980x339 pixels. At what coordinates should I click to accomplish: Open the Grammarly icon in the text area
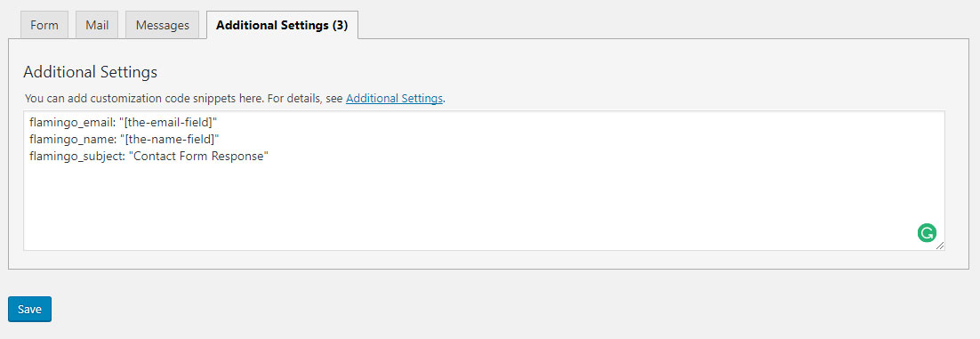coord(927,233)
